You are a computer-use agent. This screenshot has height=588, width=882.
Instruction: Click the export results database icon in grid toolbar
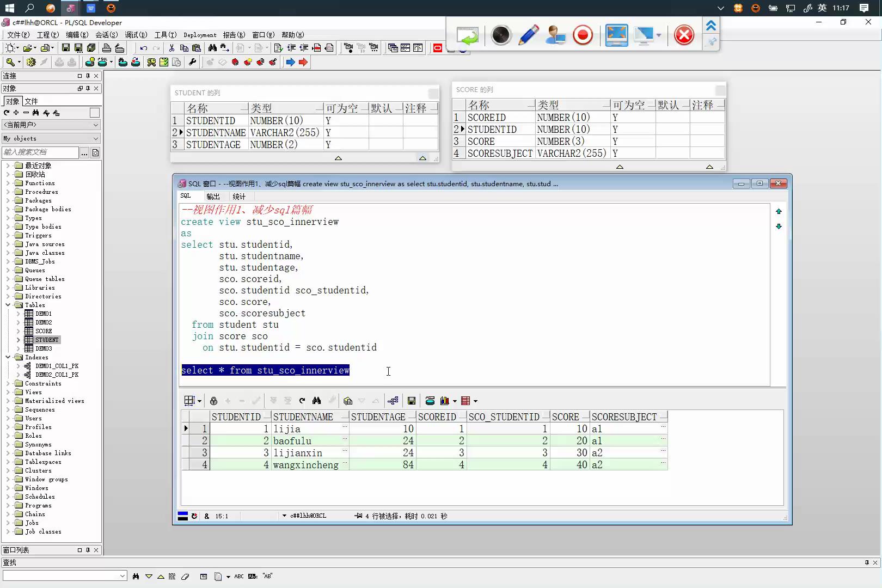430,401
